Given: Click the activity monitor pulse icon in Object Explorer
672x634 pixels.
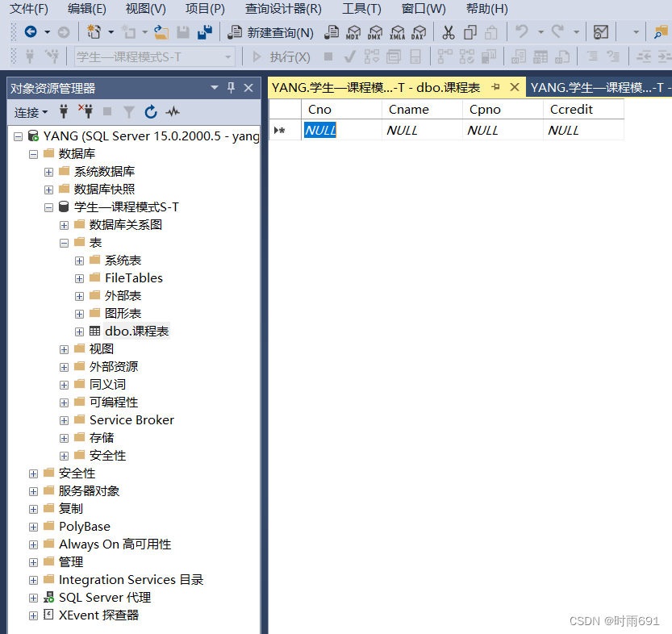Looking at the screenshot, I should (173, 112).
